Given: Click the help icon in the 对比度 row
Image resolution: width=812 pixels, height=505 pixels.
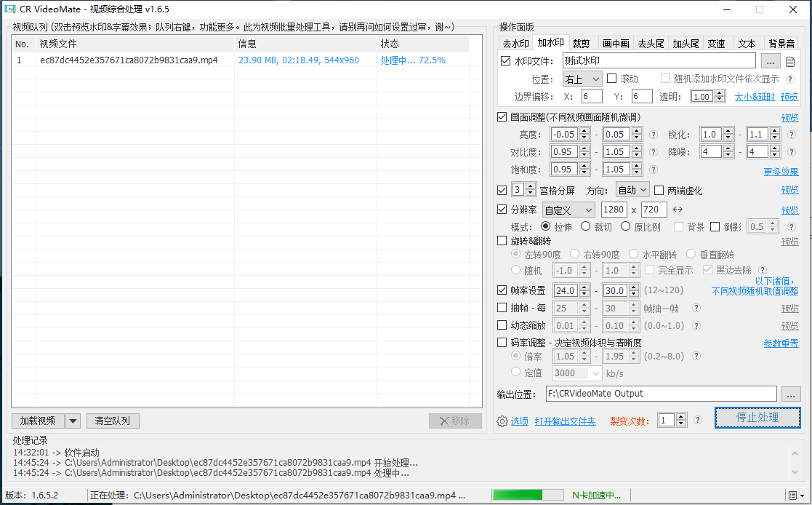Looking at the screenshot, I should click(654, 152).
